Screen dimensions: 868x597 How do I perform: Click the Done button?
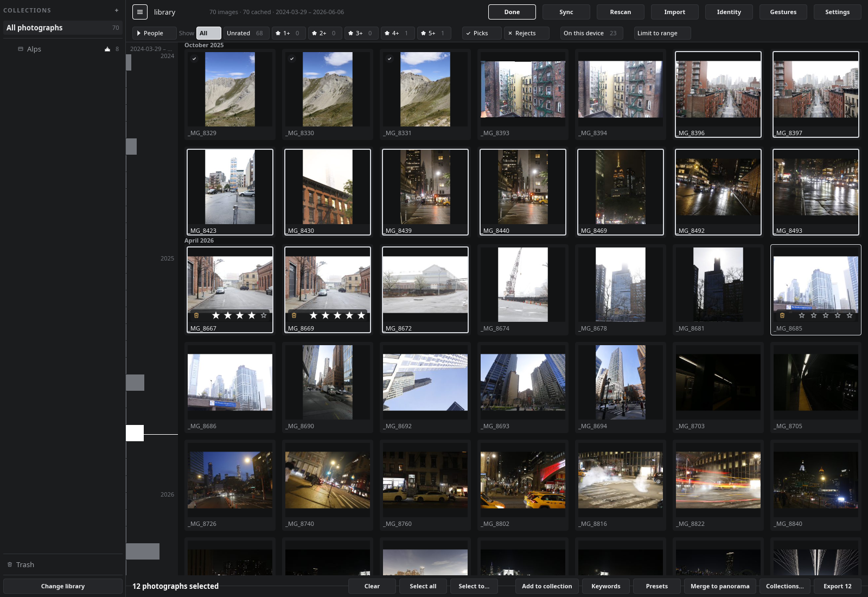click(x=512, y=12)
